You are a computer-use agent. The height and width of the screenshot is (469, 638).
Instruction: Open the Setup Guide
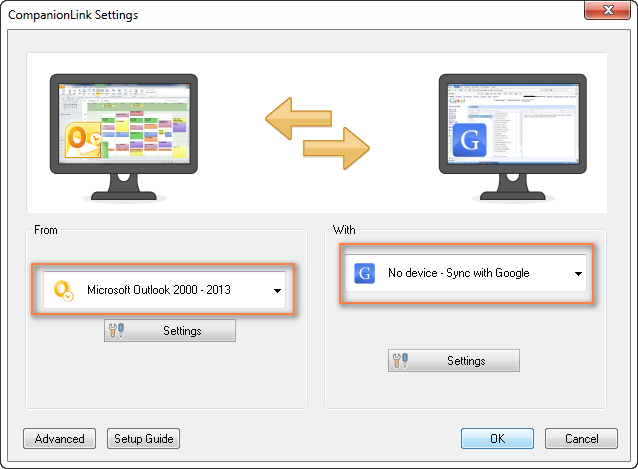(x=143, y=438)
